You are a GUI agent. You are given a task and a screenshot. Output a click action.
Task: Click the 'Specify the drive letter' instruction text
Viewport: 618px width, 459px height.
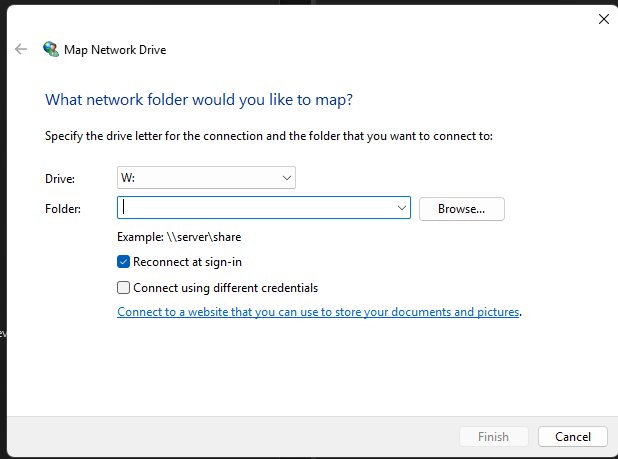coord(269,136)
